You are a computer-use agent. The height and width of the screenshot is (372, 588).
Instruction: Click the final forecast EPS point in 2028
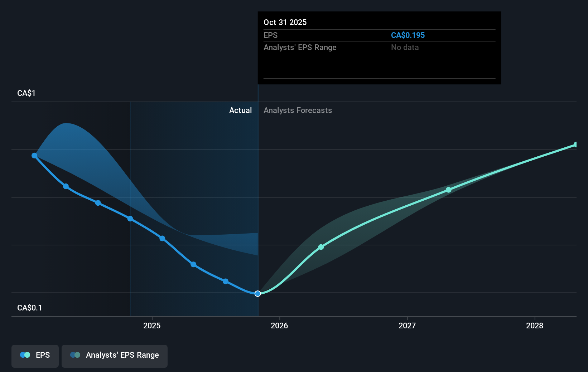click(576, 145)
